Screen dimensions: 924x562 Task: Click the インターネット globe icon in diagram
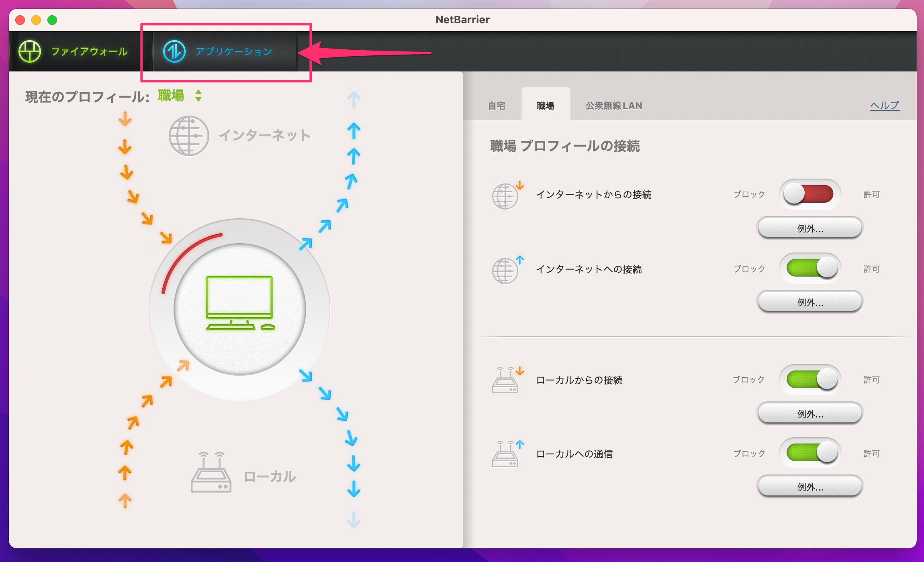click(x=188, y=136)
